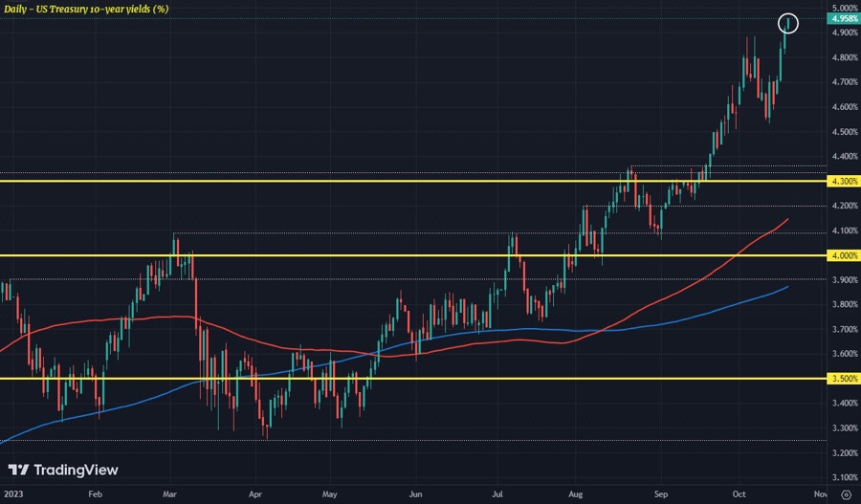Click the 4.700% price axis label
Image resolution: width=861 pixels, height=504 pixels.
[x=845, y=82]
